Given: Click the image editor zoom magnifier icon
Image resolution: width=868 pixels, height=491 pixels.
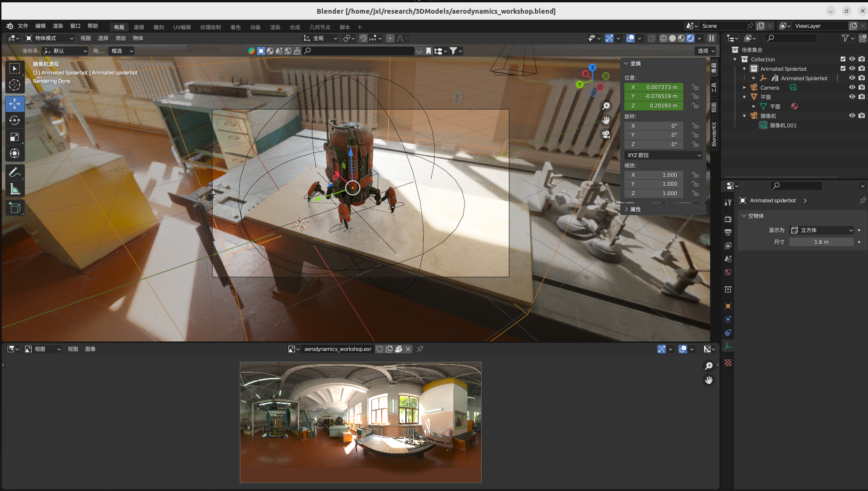Looking at the screenshot, I should (708, 366).
